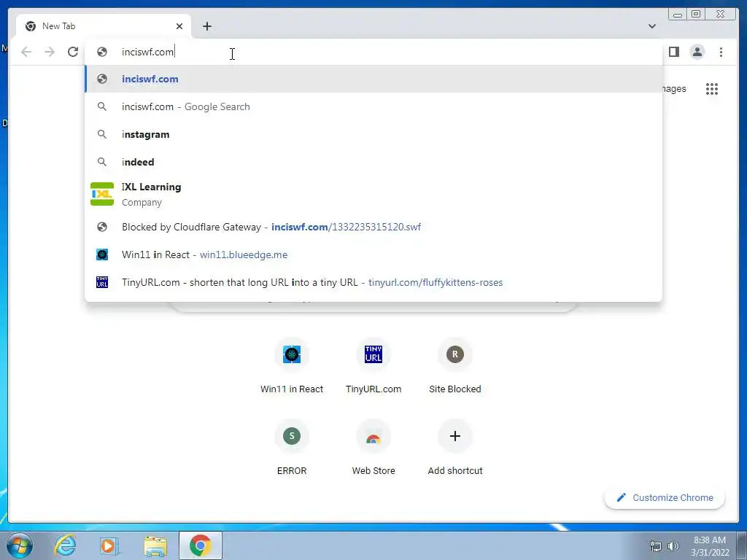The height and width of the screenshot is (560, 747).
Task: Select the instagram search suggestion
Action: tap(373, 134)
